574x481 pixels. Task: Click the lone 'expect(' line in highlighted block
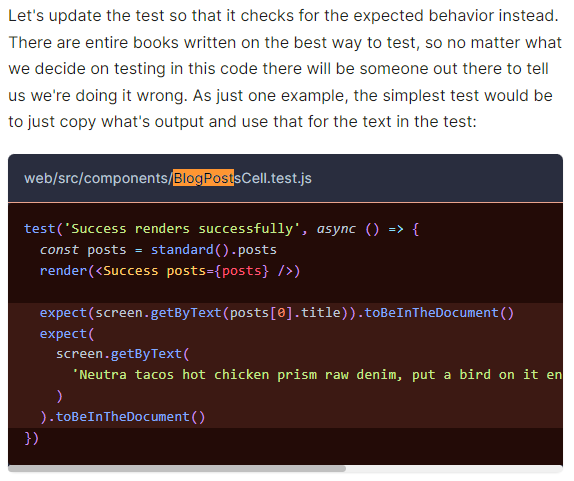[x=67, y=334]
